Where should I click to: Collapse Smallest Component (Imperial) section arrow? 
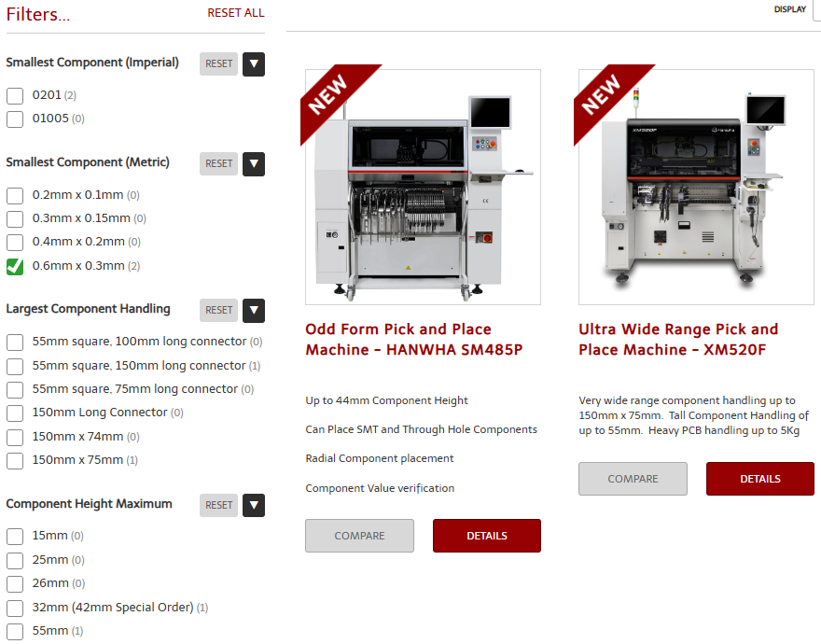pos(254,63)
